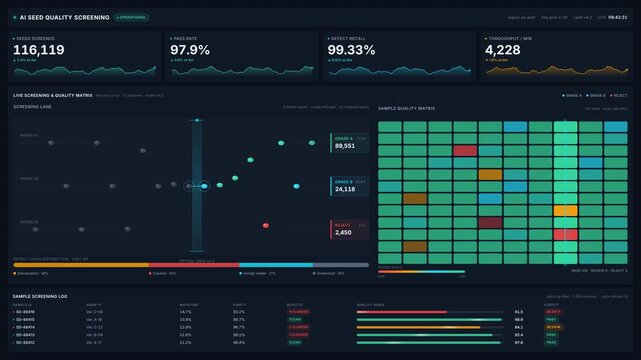This screenshot has width=641, height=360.
Task: Click the Sample Screening Log heading
Action: tap(40, 297)
